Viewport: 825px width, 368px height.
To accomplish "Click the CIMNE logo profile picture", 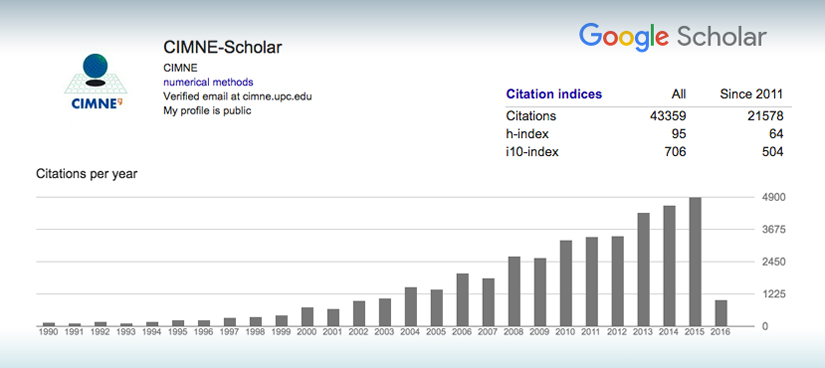I will (x=95, y=82).
